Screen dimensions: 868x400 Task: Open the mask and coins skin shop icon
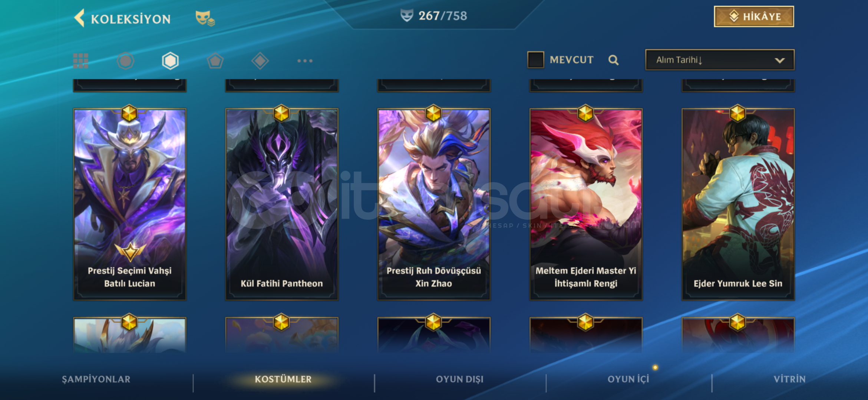click(205, 18)
